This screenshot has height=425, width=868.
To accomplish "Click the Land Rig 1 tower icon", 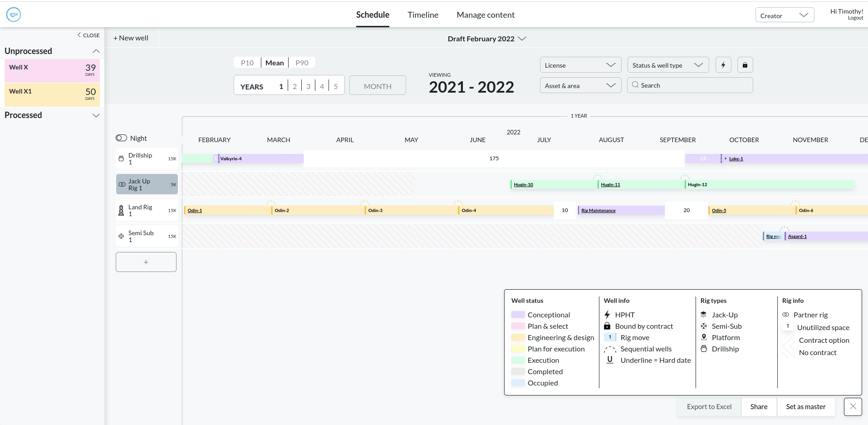I will (x=121, y=210).
